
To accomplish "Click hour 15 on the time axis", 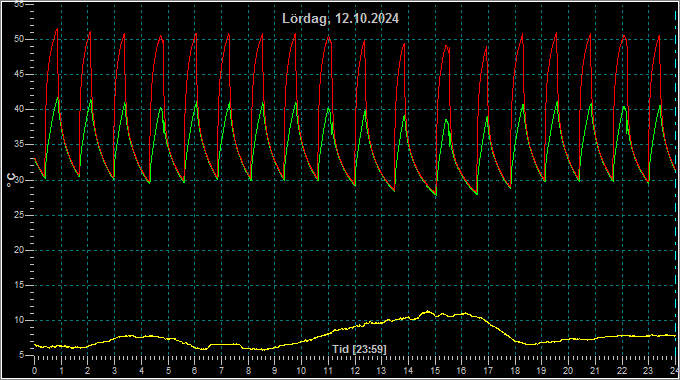I will point(435,371).
